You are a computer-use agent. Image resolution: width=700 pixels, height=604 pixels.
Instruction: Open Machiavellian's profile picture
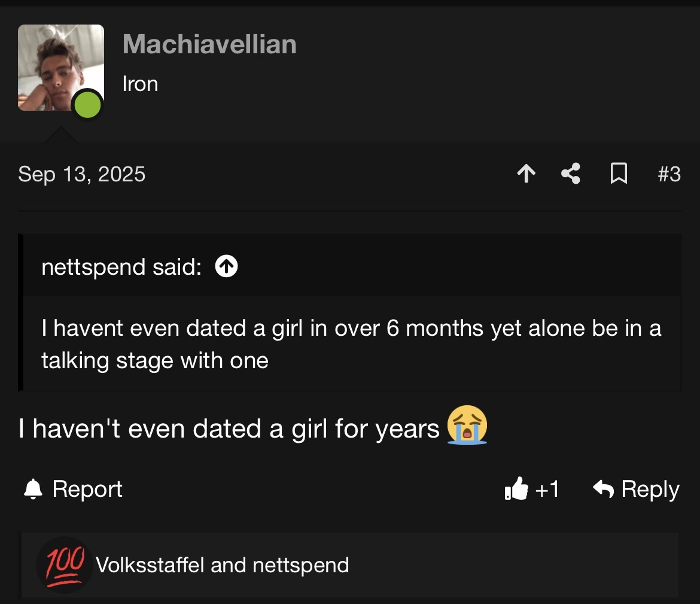(x=60, y=67)
